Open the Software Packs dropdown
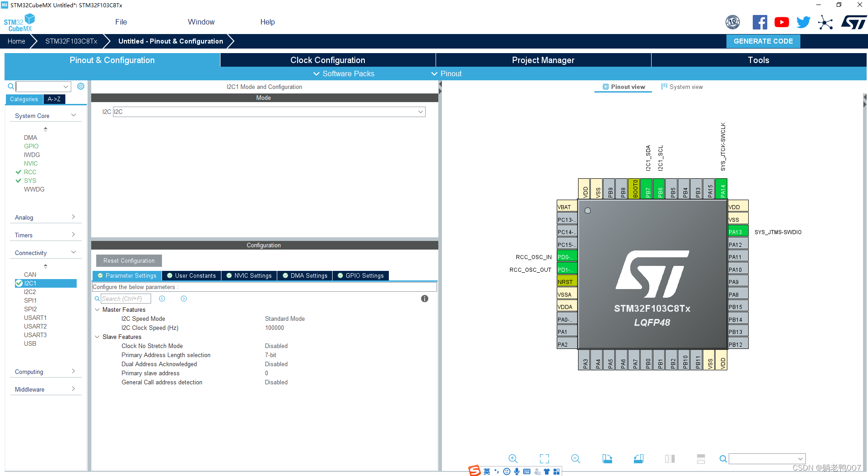Image resolution: width=868 pixels, height=476 pixels. 343,74
